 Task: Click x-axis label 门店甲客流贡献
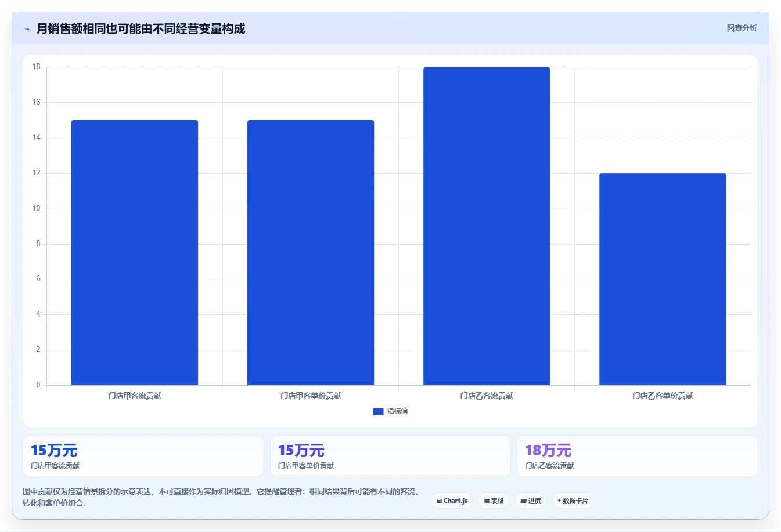coord(135,396)
